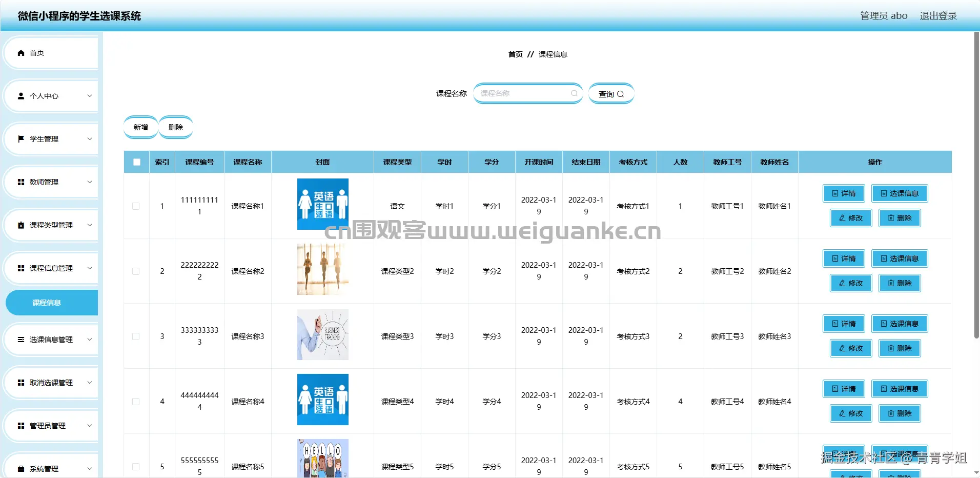Viewport: 980px width, 478px height.
Task: Click the cover thumbnail of 课程名称2
Action: coord(323,269)
